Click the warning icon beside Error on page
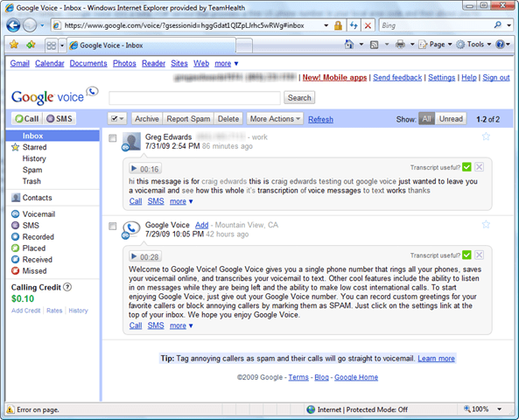The height and width of the screenshot is (420, 519). coord(11,409)
